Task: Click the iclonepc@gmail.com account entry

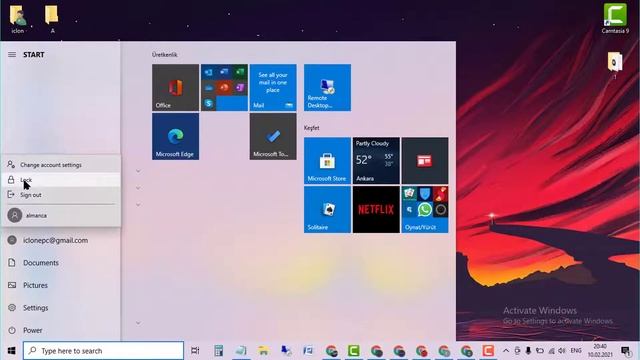Action: tap(60, 240)
